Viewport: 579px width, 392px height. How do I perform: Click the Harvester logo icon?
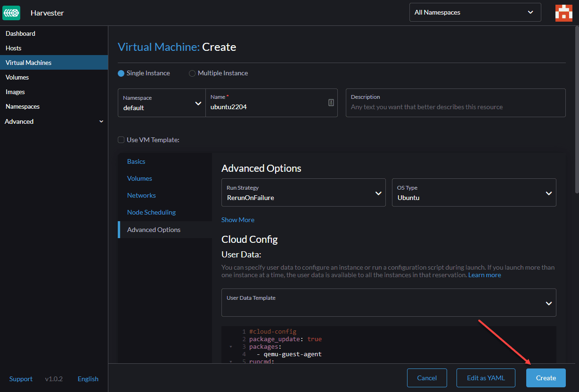[12, 13]
